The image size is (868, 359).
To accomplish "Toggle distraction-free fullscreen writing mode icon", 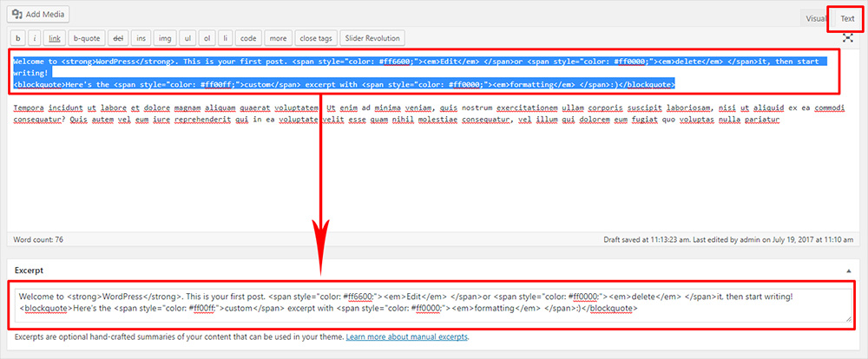I will coord(847,39).
